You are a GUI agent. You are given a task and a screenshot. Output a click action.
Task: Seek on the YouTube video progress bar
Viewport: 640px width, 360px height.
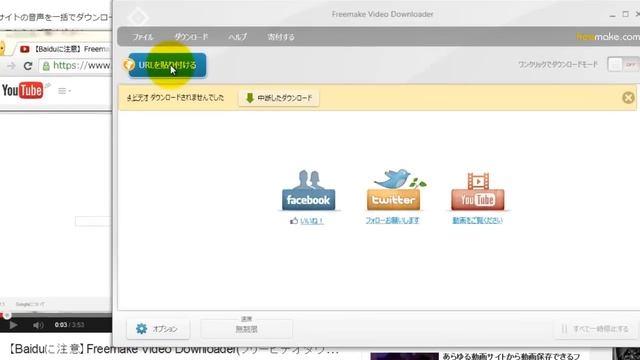pyautogui.click(x=56, y=316)
